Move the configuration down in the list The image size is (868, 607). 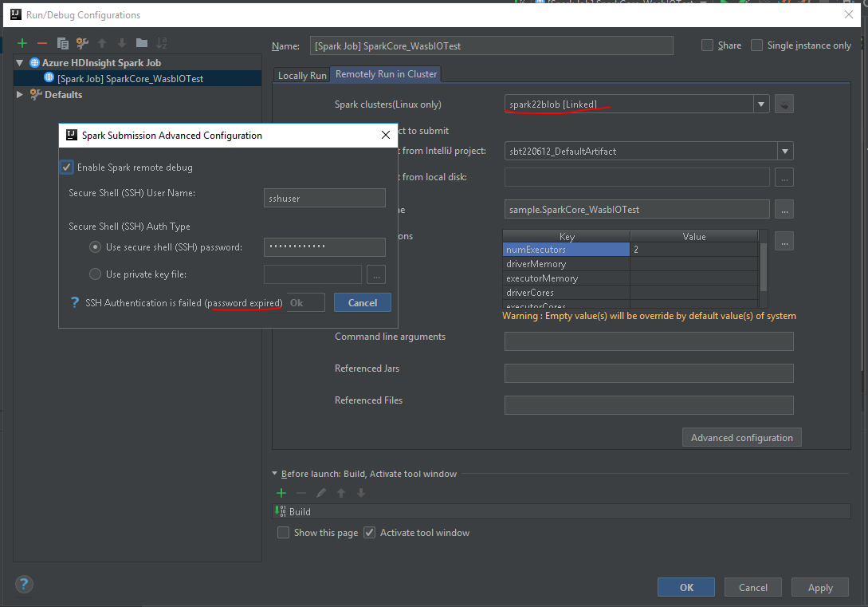pyautogui.click(x=122, y=43)
